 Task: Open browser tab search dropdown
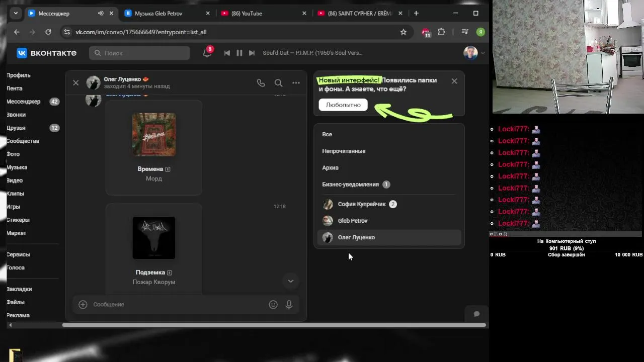(16, 14)
